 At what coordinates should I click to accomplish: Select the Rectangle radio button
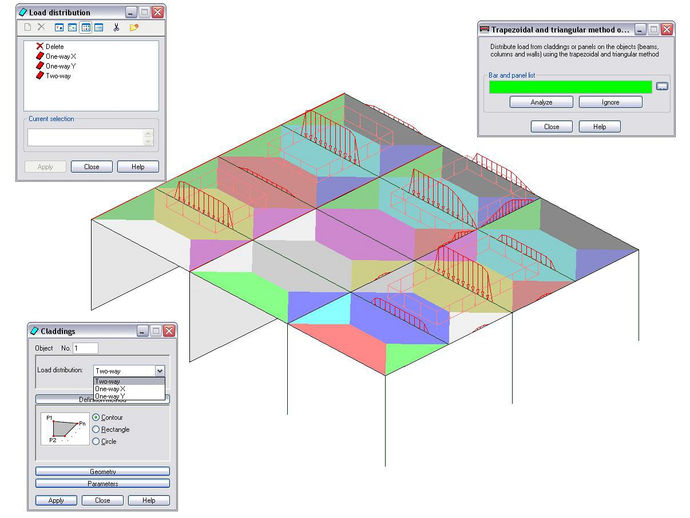click(96, 429)
